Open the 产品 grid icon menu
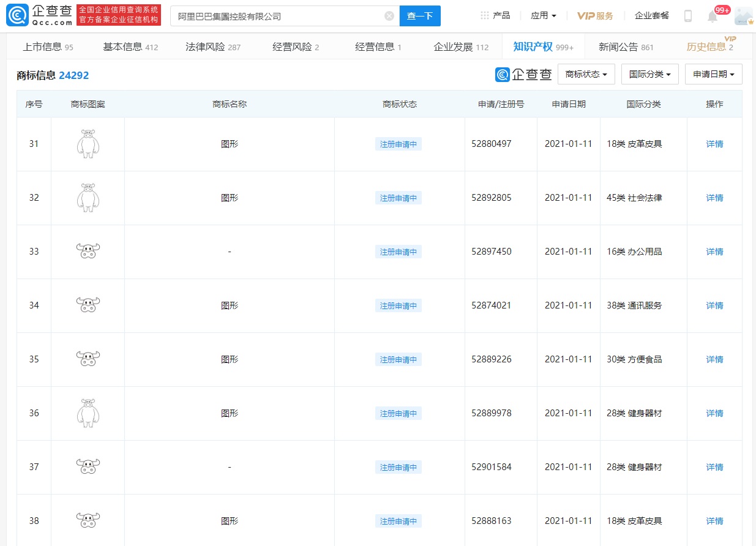Image resolution: width=756 pixels, height=546 pixels. (495, 15)
